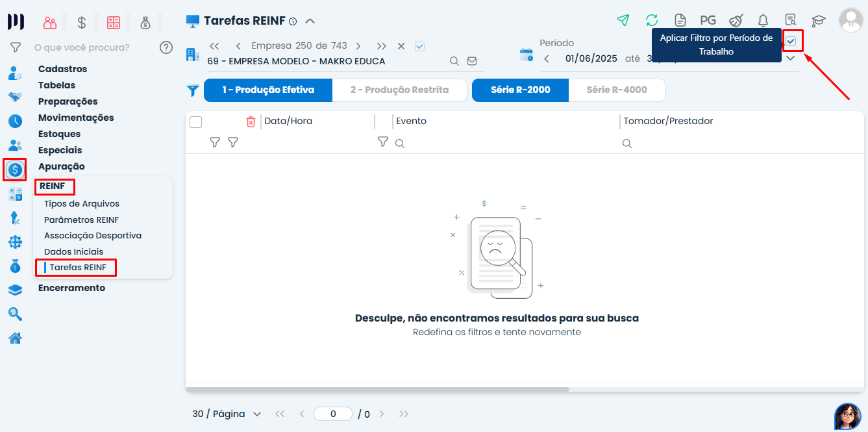Image resolution: width=868 pixels, height=432 pixels.
Task: Open the Cadastros menu
Action: click(62, 69)
